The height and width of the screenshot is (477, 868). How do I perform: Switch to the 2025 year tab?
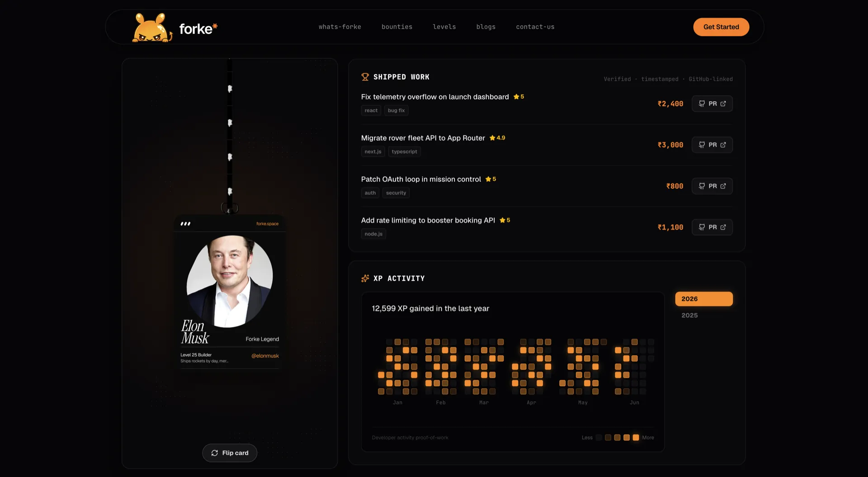coord(689,315)
